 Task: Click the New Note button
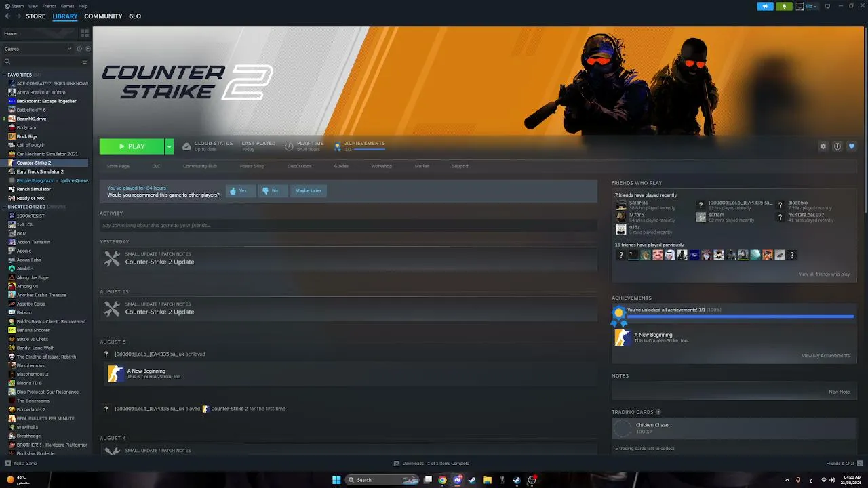[x=839, y=392]
